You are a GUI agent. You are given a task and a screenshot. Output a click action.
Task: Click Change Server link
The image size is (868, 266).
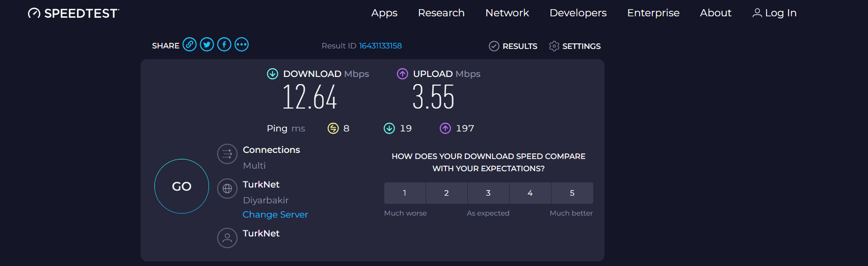point(275,215)
